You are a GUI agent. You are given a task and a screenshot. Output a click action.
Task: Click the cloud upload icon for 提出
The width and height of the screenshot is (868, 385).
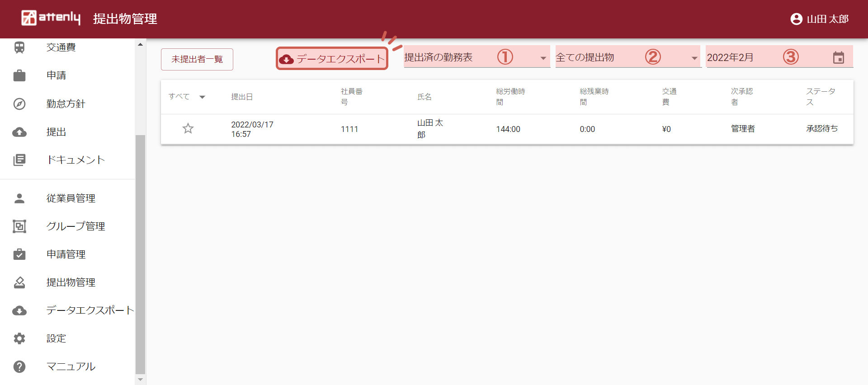[19, 132]
